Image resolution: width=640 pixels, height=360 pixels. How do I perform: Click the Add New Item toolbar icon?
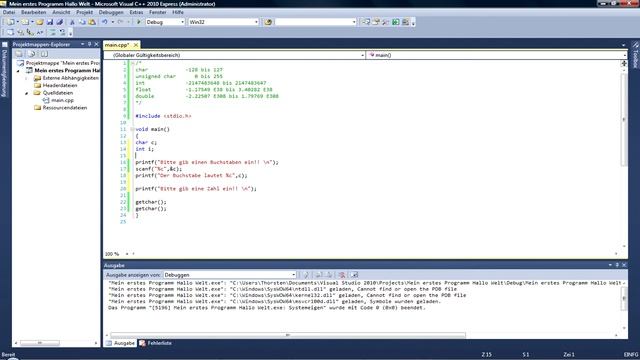[x=25, y=22]
